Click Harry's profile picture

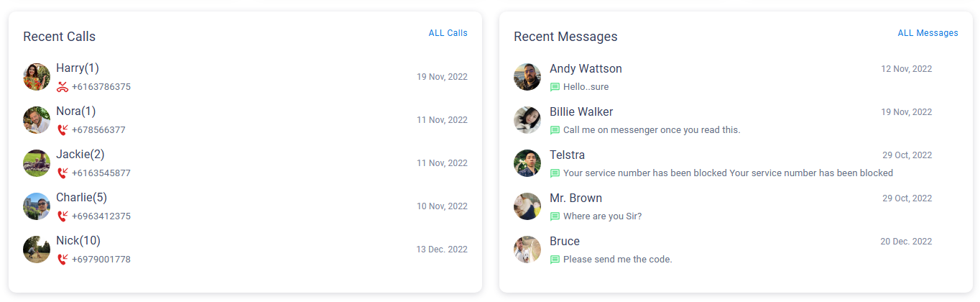pos(37,77)
